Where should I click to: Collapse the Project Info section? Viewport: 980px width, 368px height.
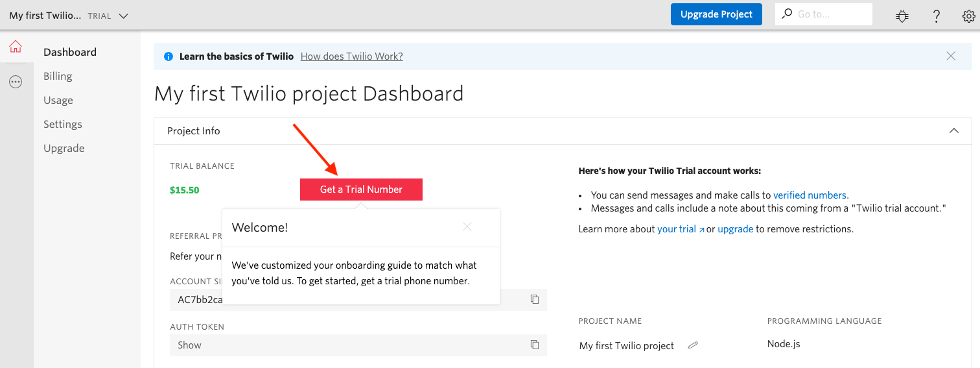tap(954, 130)
